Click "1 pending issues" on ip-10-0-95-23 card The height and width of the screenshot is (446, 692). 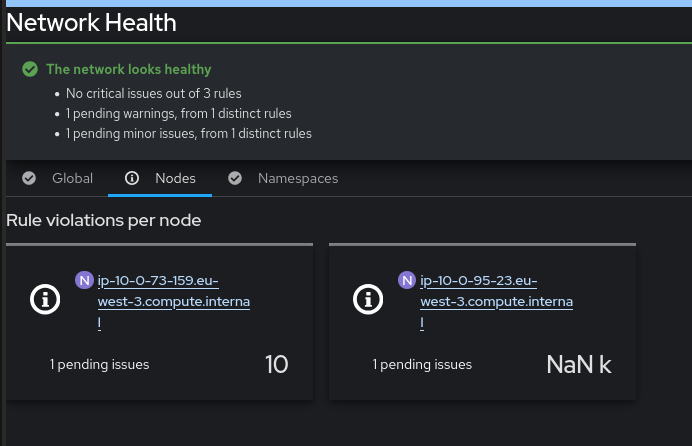[422, 365]
